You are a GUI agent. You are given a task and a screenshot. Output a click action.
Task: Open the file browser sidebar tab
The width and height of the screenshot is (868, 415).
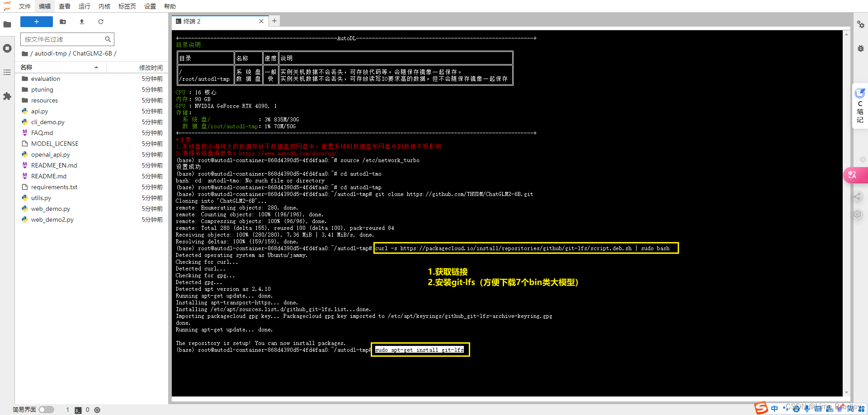7,24
